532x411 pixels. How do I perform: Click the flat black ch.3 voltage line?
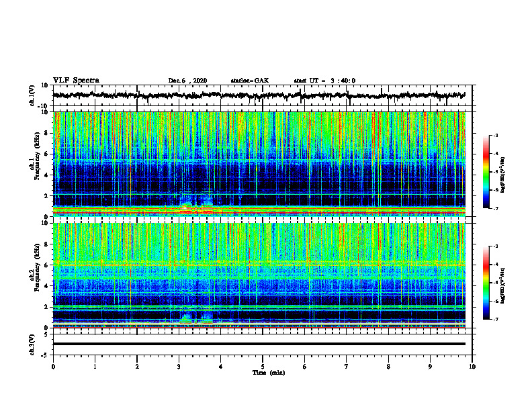[x=259, y=344]
